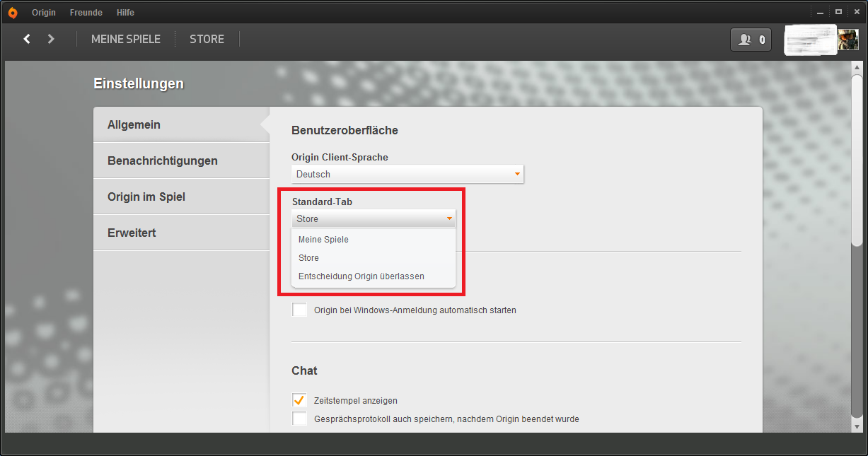This screenshot has height=456, width=868.
Task: Click the scrollbar up arrow
Action: coord(857,66)
